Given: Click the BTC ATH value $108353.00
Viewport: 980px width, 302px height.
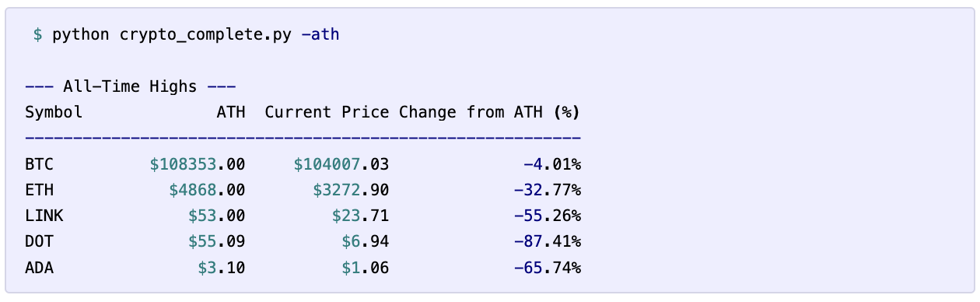Looking at the screenshot, I should (198, 164).
